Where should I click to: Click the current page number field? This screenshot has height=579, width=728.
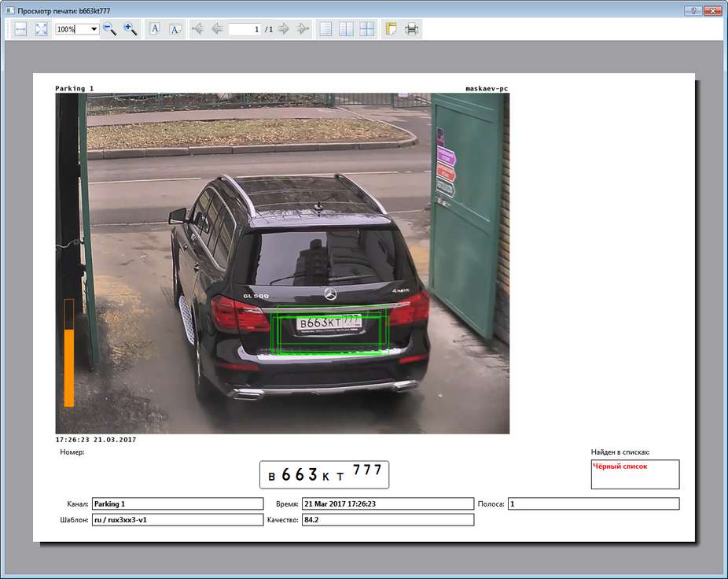click(245, 29)
